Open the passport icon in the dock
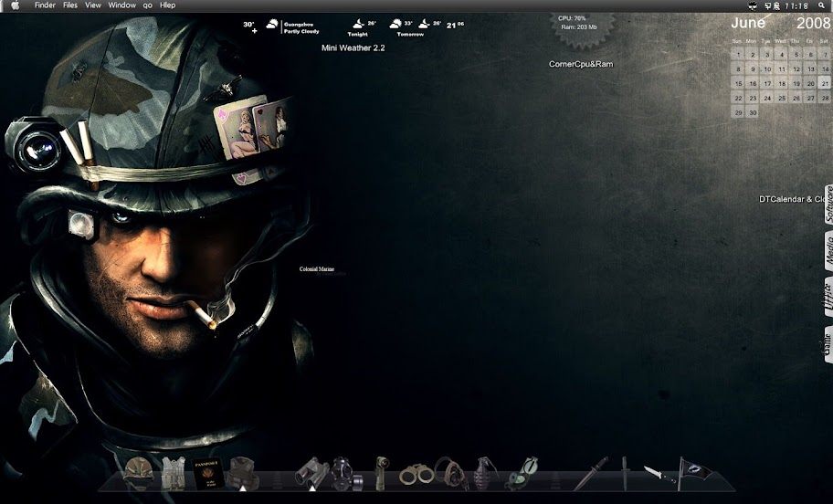833x504 pixels. [x=206, y=474]
